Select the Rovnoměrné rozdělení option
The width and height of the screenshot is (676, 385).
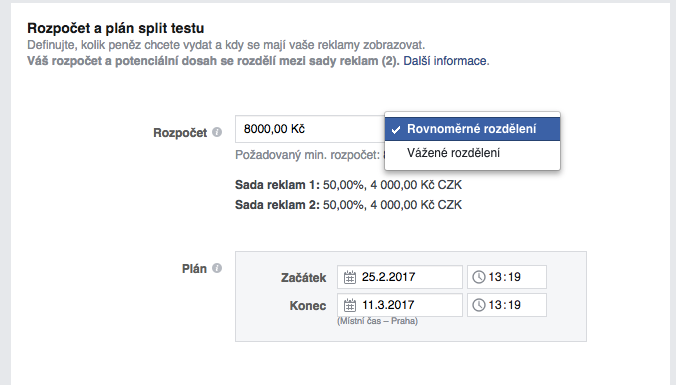[x=473, y=129]
